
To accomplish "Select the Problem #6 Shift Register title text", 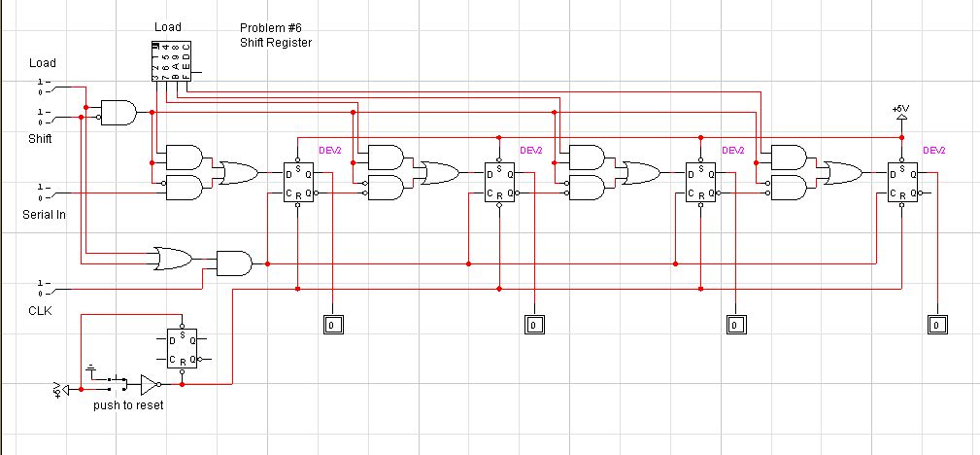I will click(x=276, y=35).
